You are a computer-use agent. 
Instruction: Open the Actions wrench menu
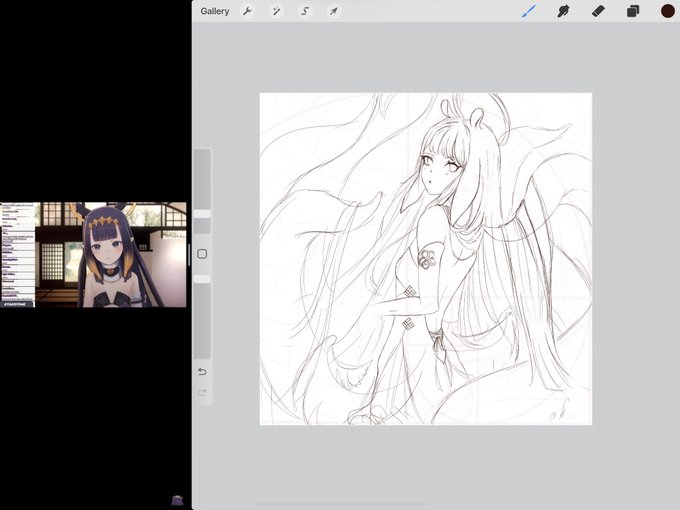(x=247, y=11)
